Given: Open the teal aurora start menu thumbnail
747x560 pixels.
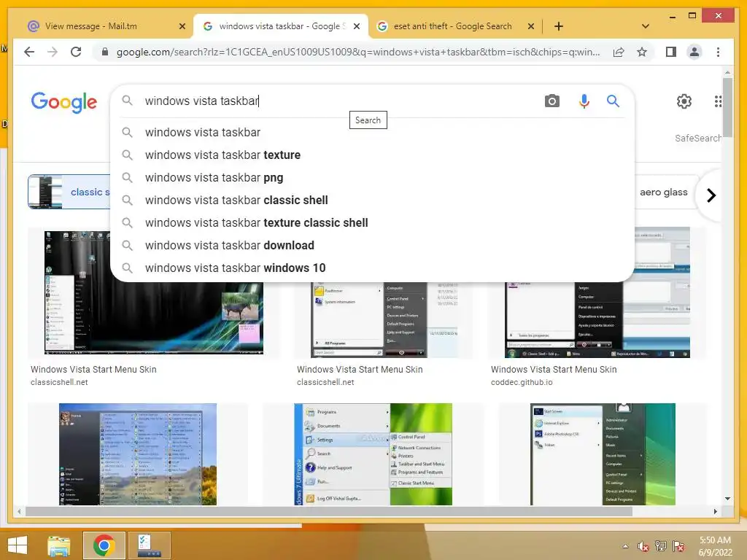Looking at the screenshot, I should tap(603, 454).
